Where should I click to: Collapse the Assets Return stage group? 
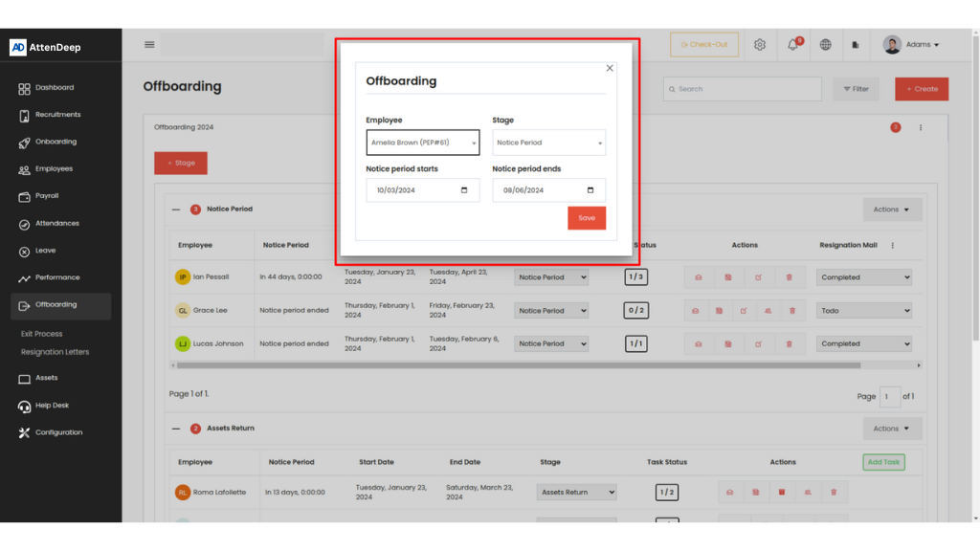click(176, 429)
